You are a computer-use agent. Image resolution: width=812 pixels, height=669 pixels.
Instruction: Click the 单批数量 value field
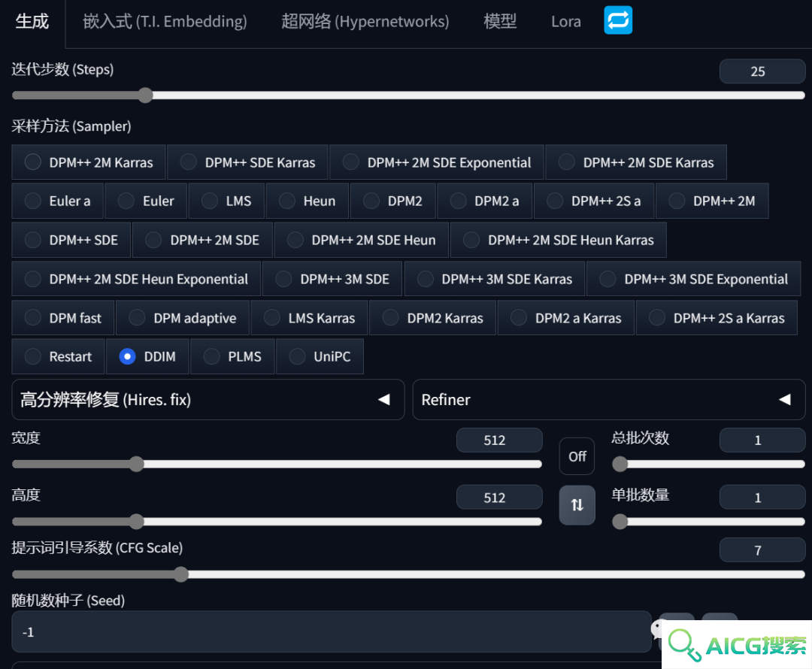click(762, 498)
